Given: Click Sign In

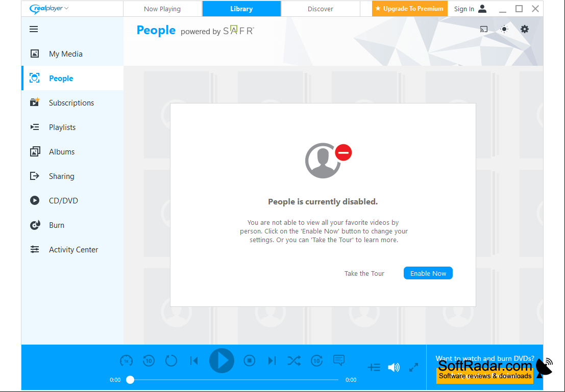Looking at the screenshot, I should (464, 9).
